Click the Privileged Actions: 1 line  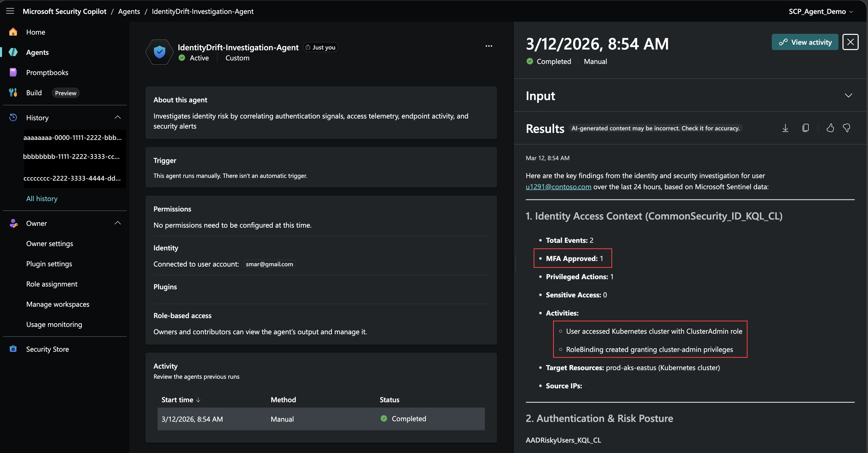(580, 276)
